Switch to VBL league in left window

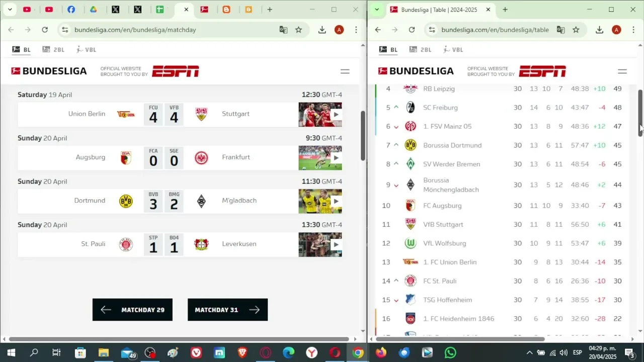86,49
